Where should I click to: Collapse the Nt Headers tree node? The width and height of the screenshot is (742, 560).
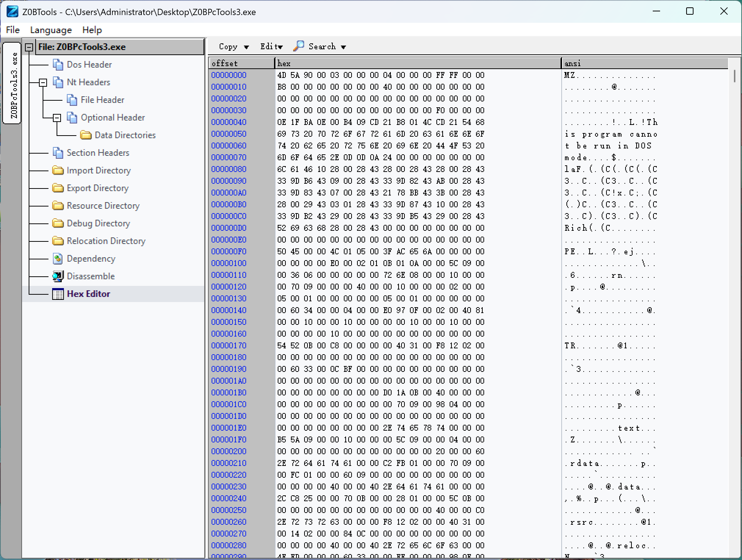click(x=43, y=82)
